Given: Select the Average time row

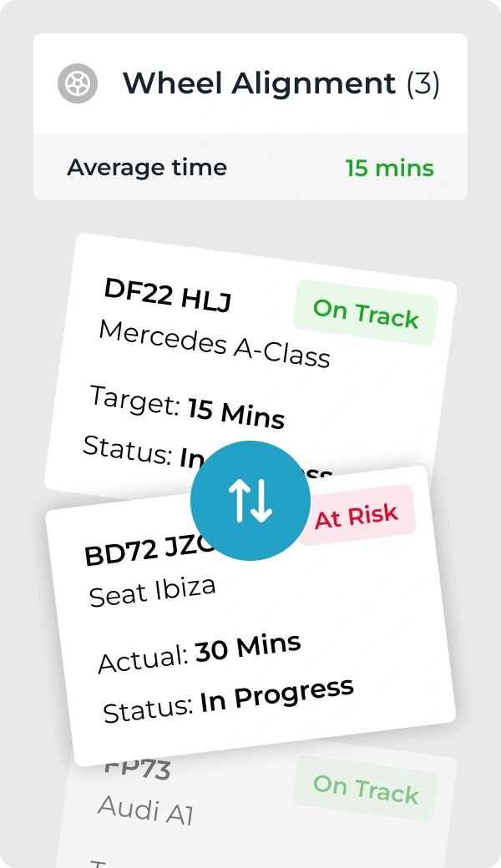Looking at the screenshot, I should click(x=147, y=167).
